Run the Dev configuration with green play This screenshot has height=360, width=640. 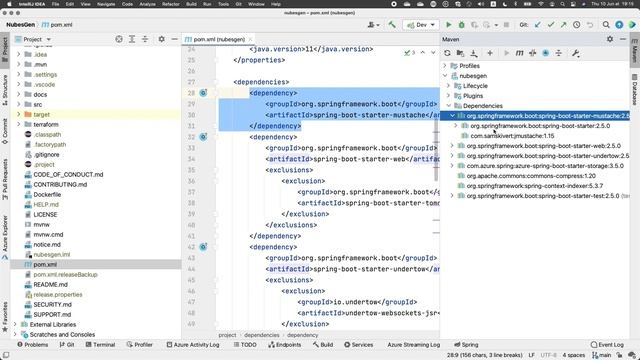pyautogui.click(x=449, y=25)
